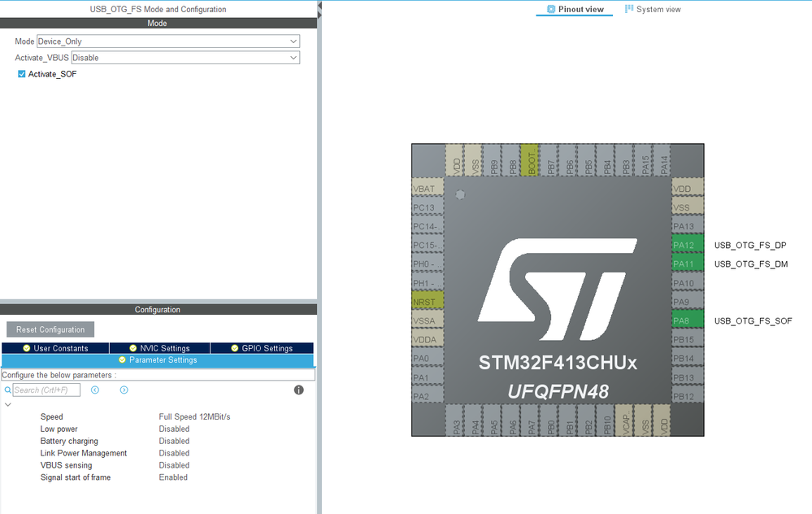Select the Speed parameter row
Viewport: 812px width, 514px height.
pos(52,416)
